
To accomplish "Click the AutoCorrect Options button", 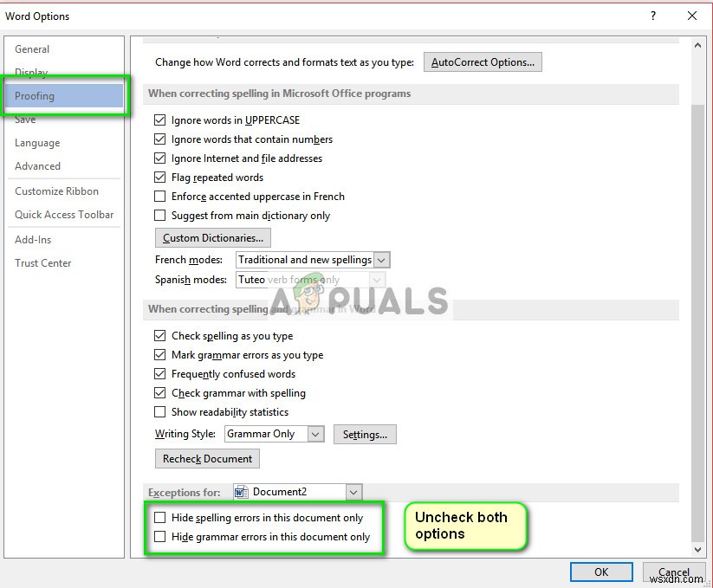I will tap(483, 61).
